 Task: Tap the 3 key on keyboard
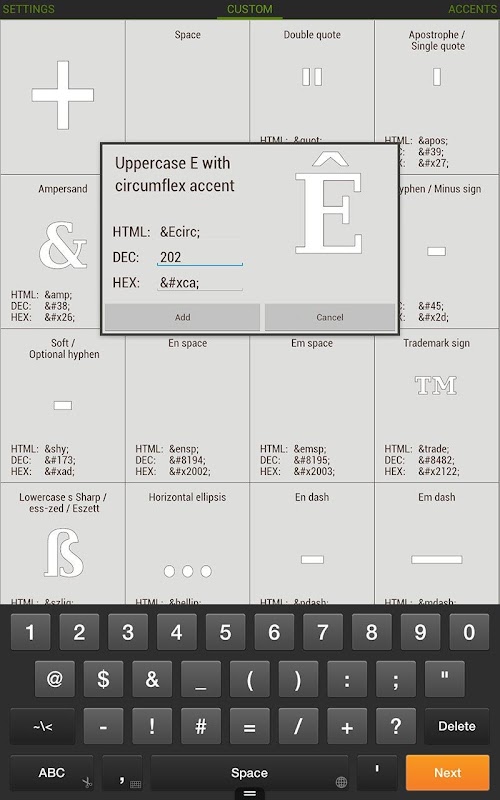point(128,632)
